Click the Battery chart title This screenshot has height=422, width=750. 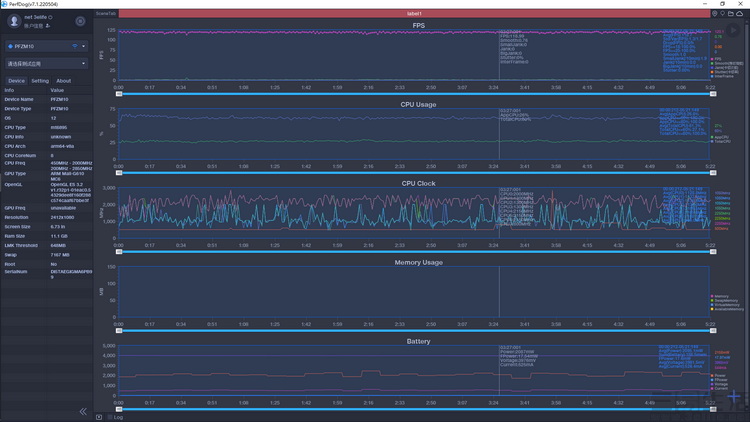pos(418,341)
